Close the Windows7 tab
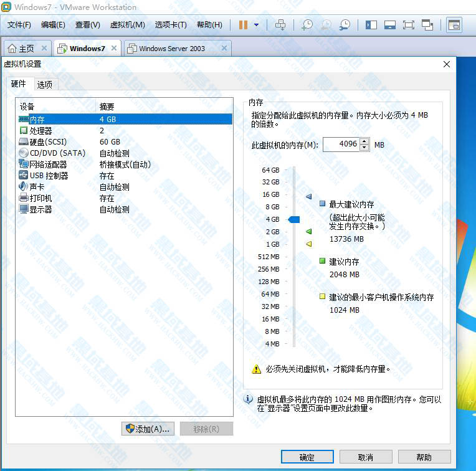Image resolution: width=476 pixels, height=471 pixels. (114, 48)
